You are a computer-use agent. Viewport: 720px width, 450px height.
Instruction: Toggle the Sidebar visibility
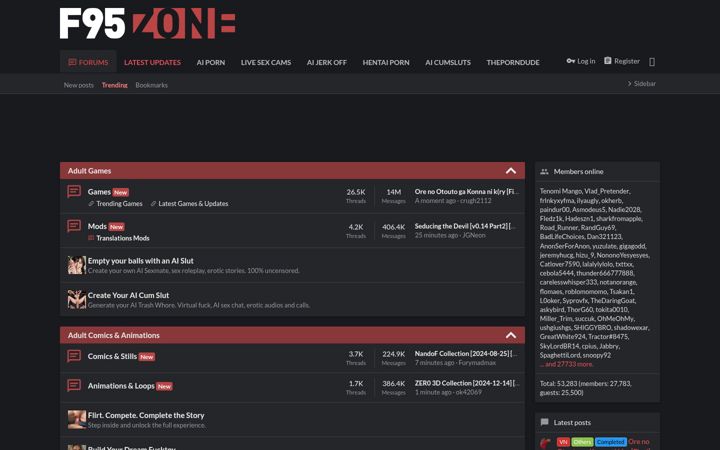point(641,84)
